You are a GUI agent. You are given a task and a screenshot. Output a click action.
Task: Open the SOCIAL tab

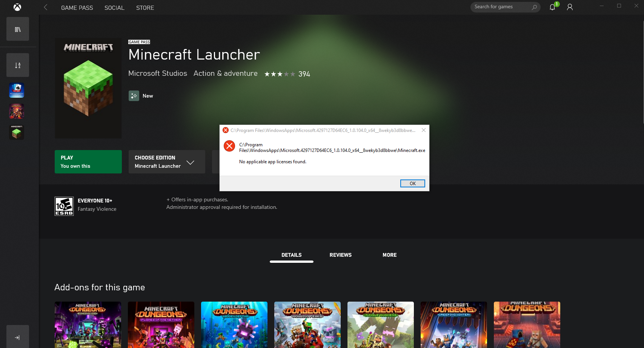click(x=114, y=8)
